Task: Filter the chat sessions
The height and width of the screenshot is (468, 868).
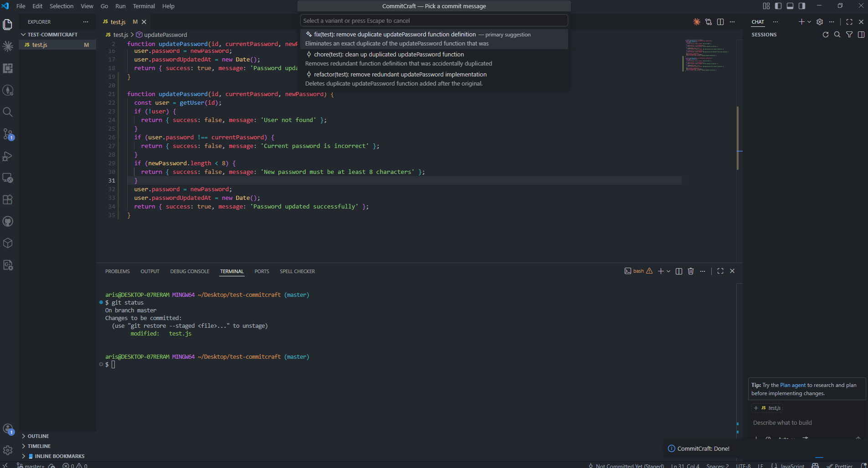Action: tap(849, 35)
